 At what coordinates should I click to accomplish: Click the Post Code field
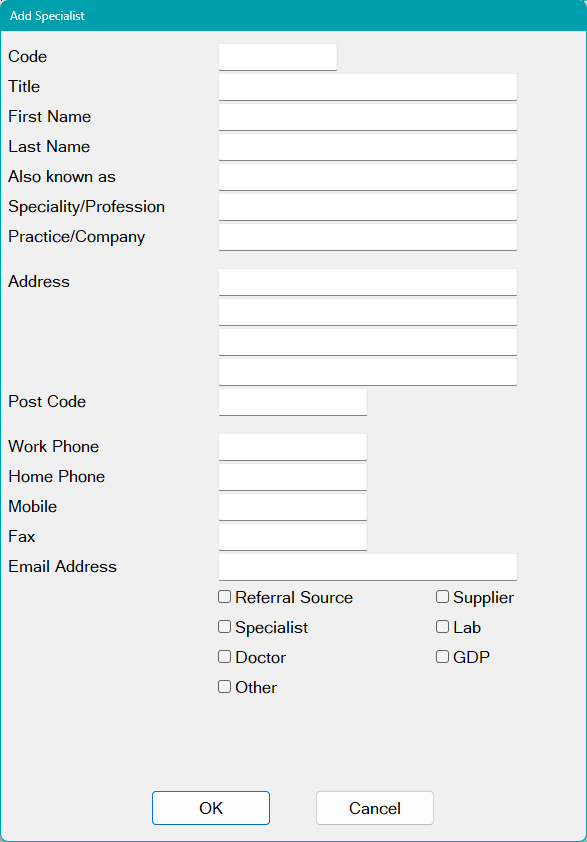(292, 401)
